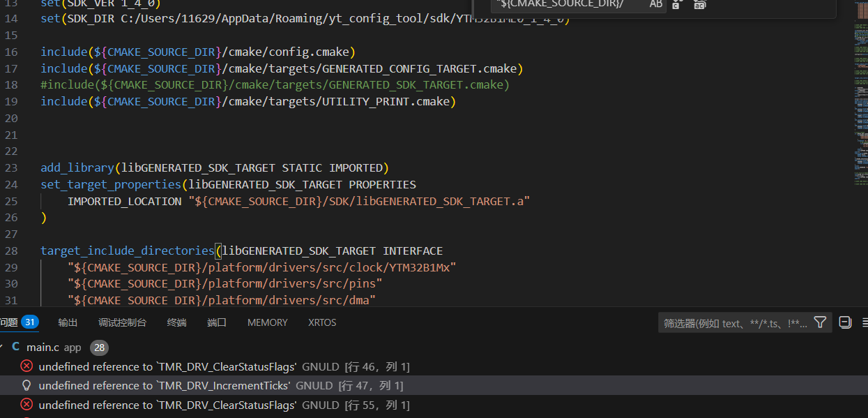The height and width of the screenshot is (418, 868).
Task: Select the MEMORY panel tab
Action: pos(267,322)
